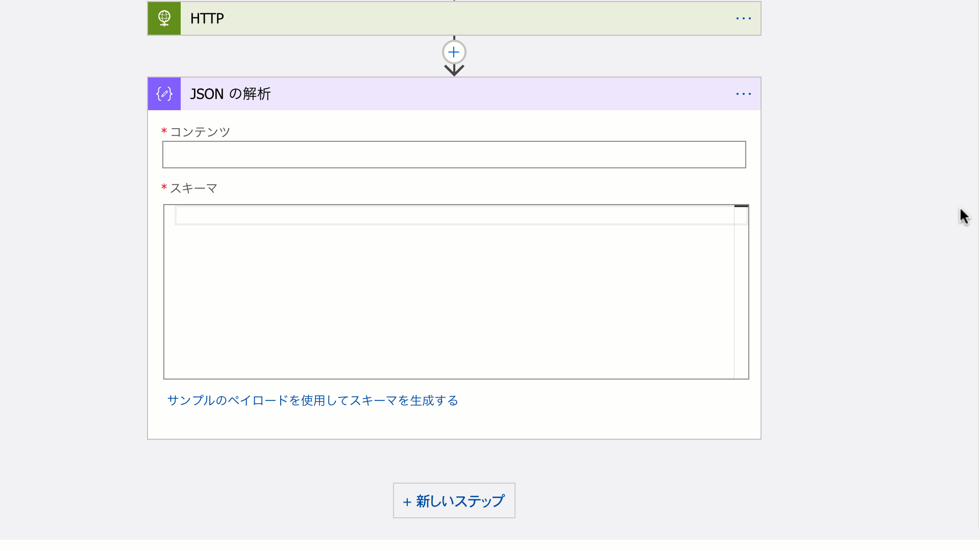Click コンテンツ input field
Viewport: 980px width, 551px height.
(454, 154)
